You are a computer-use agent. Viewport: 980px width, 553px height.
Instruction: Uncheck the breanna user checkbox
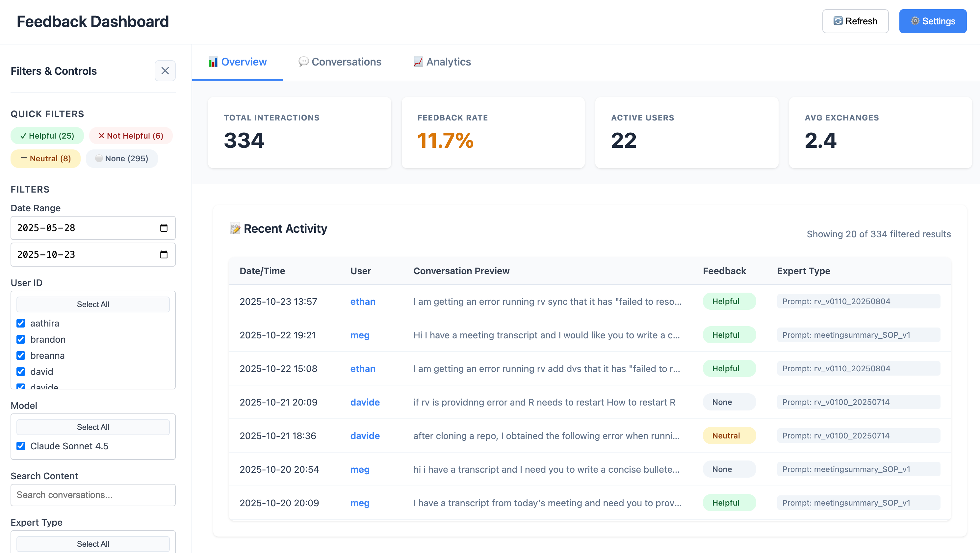(x=21, y=355)
